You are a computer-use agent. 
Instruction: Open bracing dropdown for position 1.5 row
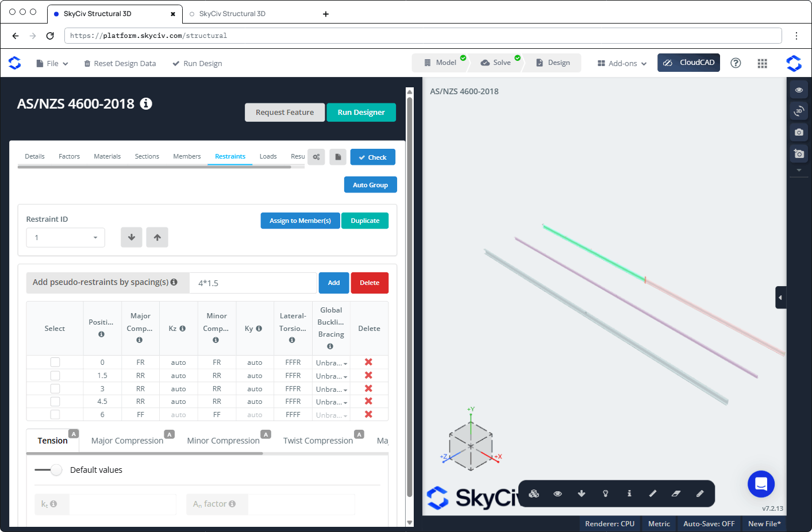pyautogui.click(x=332, y=376)
